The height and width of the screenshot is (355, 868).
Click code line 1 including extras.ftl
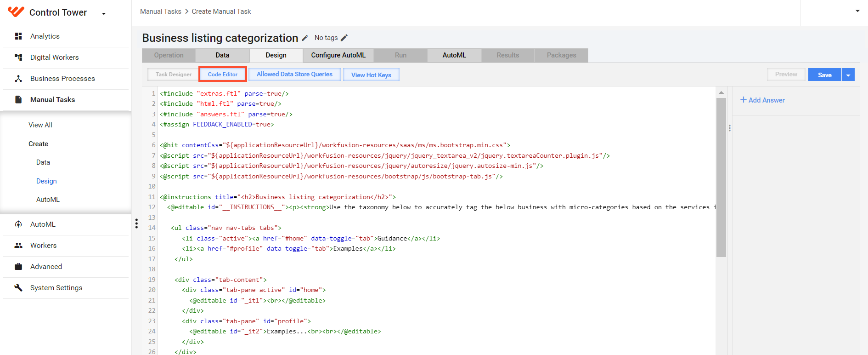(x=224, y=93)
